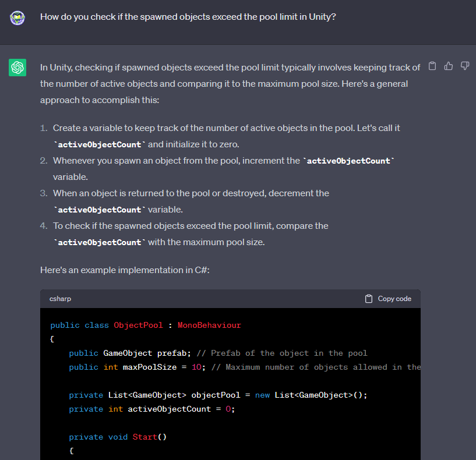
Task: Click the GameObject prefab code line
Action: [x=217, y=353]
